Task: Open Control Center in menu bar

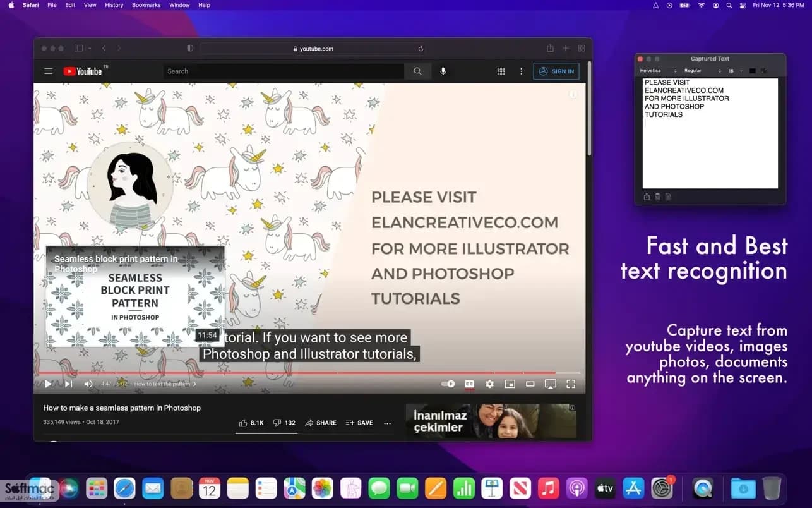Action: 743,5
